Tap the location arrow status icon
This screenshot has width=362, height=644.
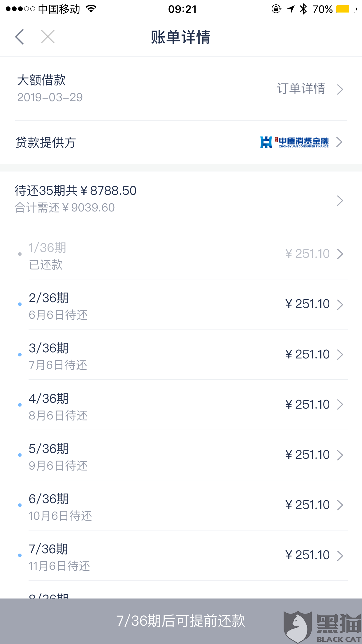(x=291, y=9)
